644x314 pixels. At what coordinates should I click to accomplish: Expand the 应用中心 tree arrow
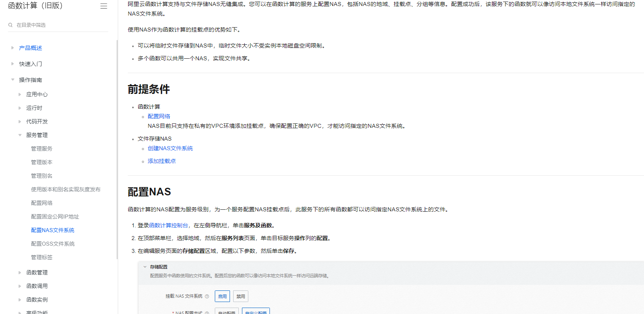point(20,94)
